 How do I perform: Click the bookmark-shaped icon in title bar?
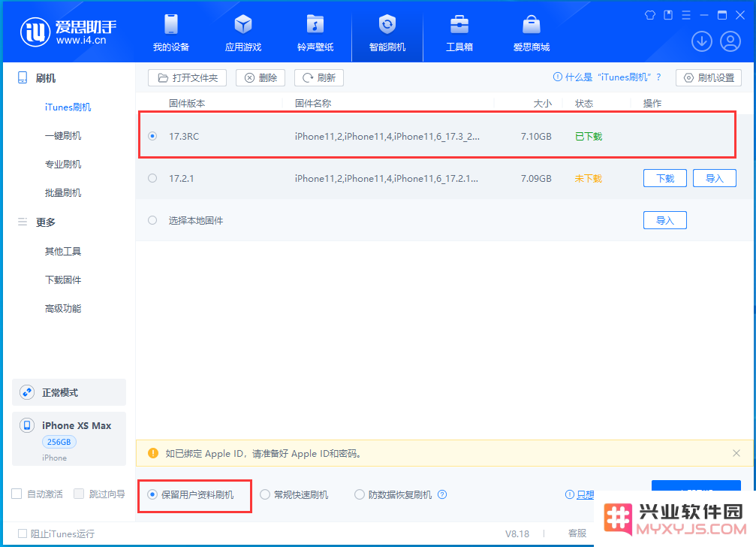point(668,15)
